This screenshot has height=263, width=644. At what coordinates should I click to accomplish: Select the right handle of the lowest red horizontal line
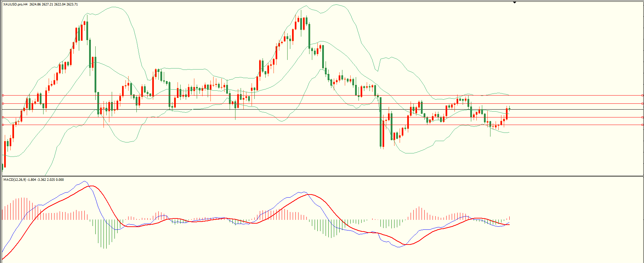pos(642,125)
